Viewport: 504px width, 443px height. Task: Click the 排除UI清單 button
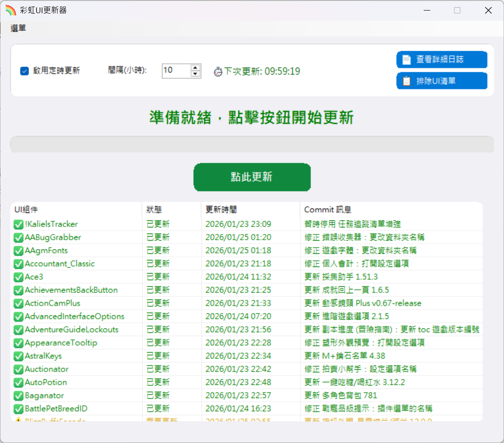[x=442, y=81]
